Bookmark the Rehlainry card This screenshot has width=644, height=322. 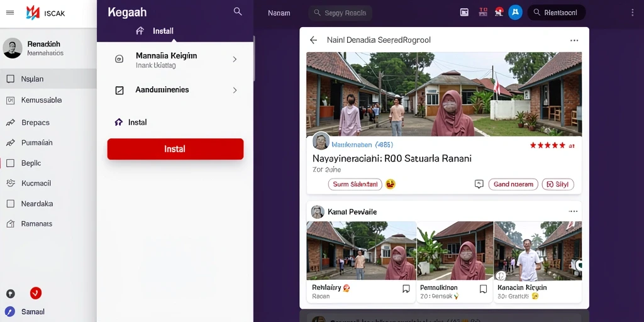tap(406, 289)
